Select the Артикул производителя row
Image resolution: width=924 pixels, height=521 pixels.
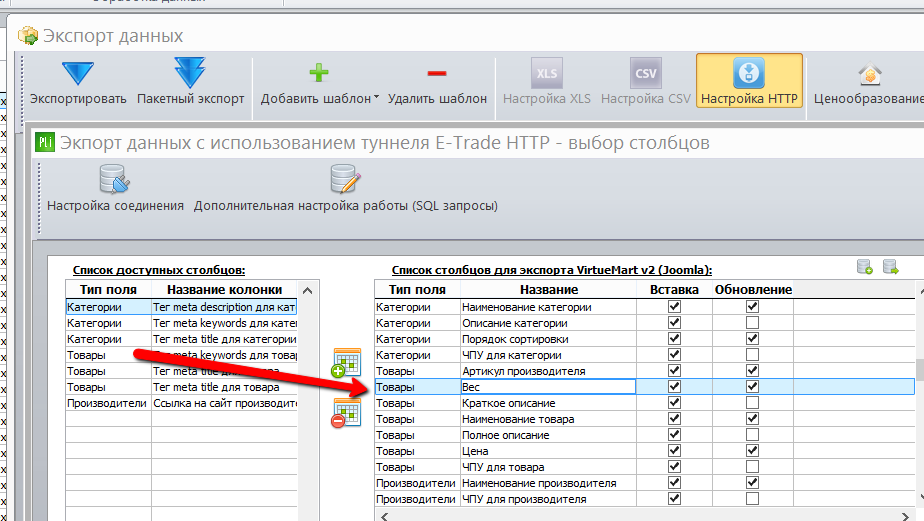tap(644, 371)
